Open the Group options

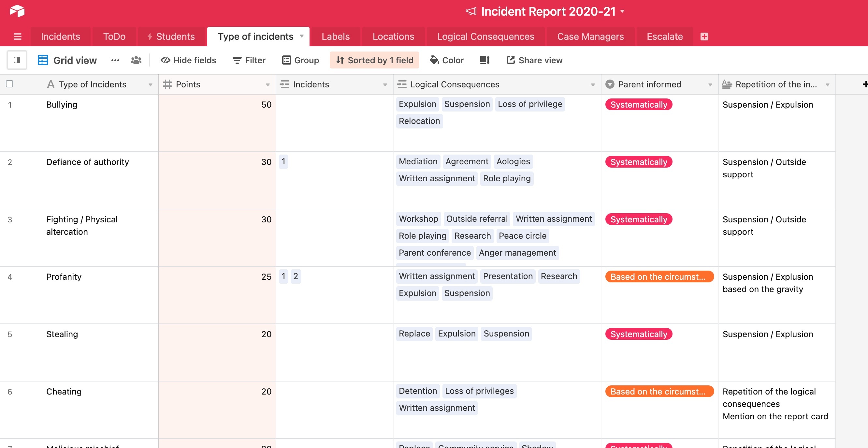click(x=300, y=60)
